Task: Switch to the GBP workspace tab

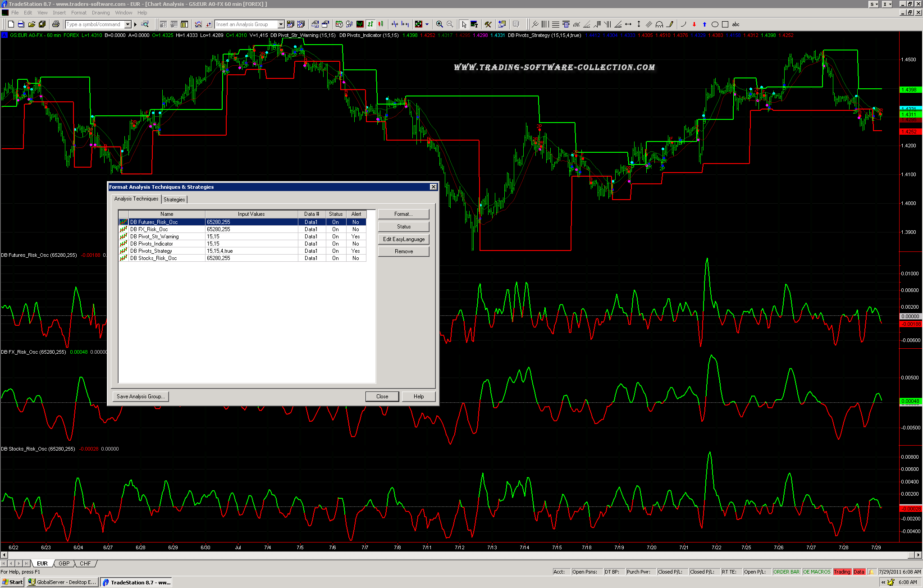Action: point(64,564)
